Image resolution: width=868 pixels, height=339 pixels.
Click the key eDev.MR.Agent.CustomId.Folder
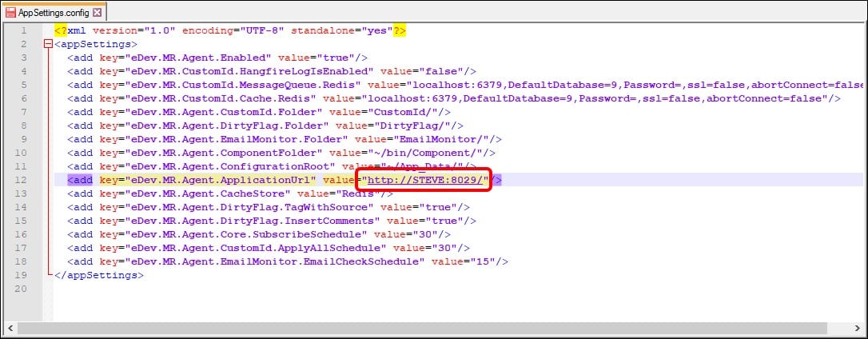pos(225,112)
